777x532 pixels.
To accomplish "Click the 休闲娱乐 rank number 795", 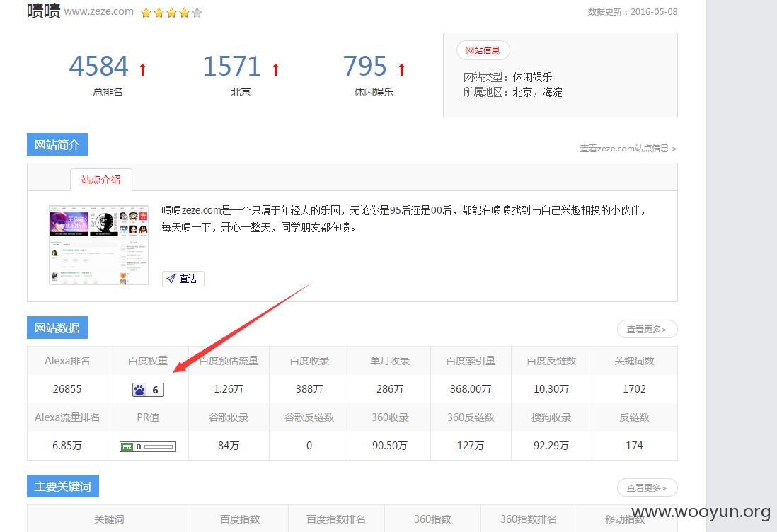I will [x=364, y=66].
